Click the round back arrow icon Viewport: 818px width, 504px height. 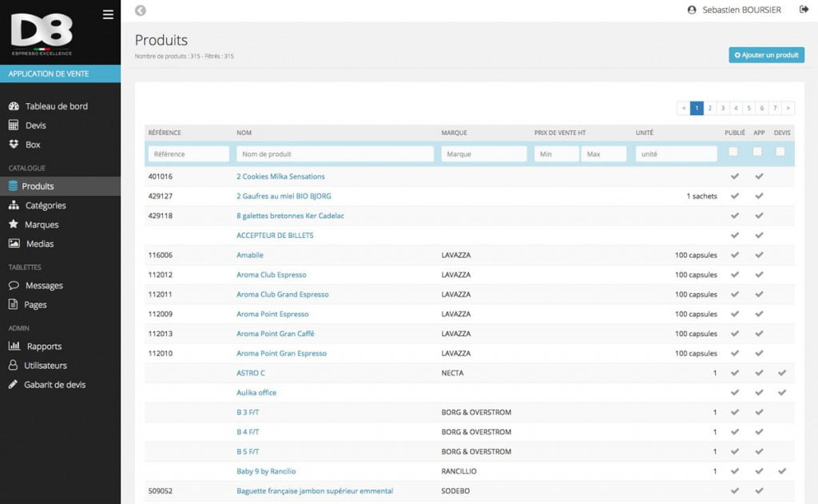pyautogui.click(x=141, y=10)
